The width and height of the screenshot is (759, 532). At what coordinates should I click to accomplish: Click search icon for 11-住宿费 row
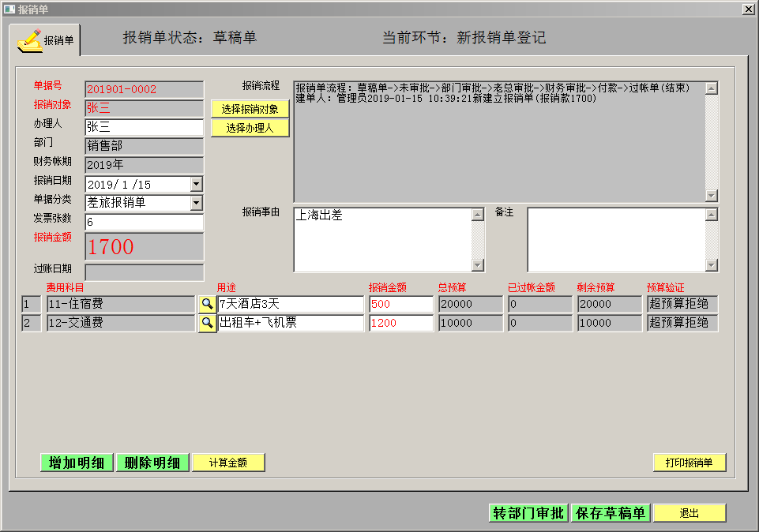click(207, 304)
